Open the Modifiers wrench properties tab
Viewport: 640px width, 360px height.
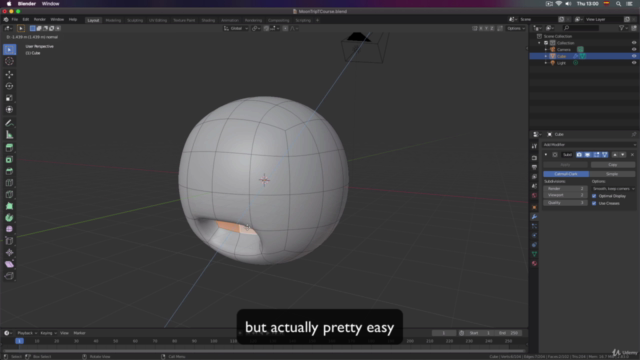point(534,217)
